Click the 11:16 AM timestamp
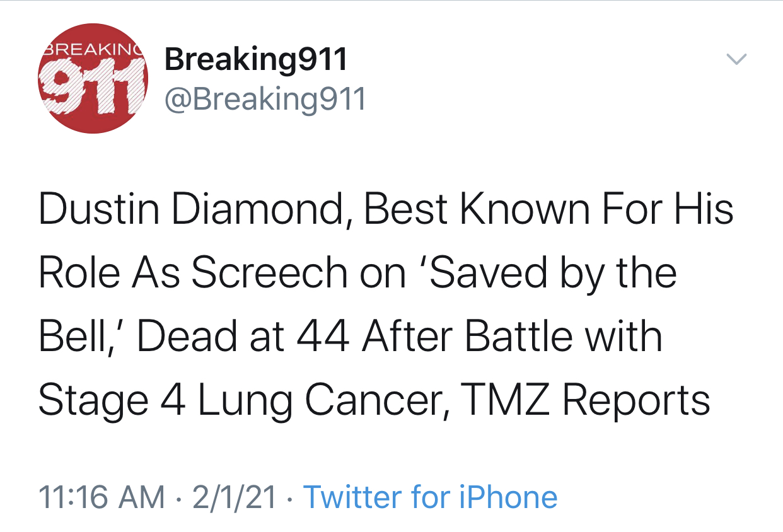Image resolution: width=783 pixels, height=532 pixels. coord(101,497)
